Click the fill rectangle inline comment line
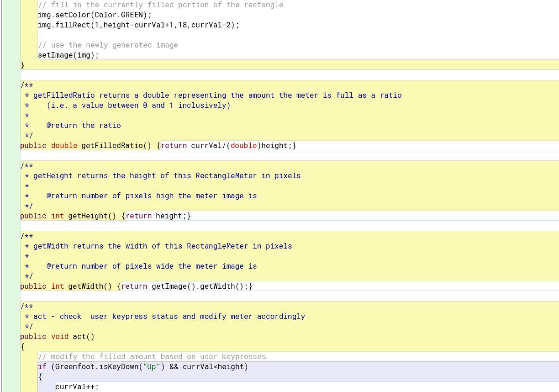This screenshot has width=559, height=392. tap(160, 5)
